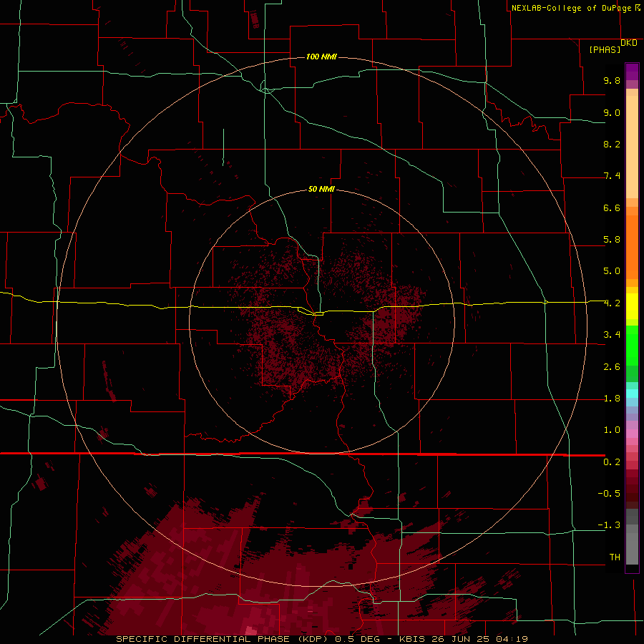Image resolution: width=644 pixels, height=644 pixels.
Task: Click the NEXLAB-College of DuPage title text
Action: [571, 8]
